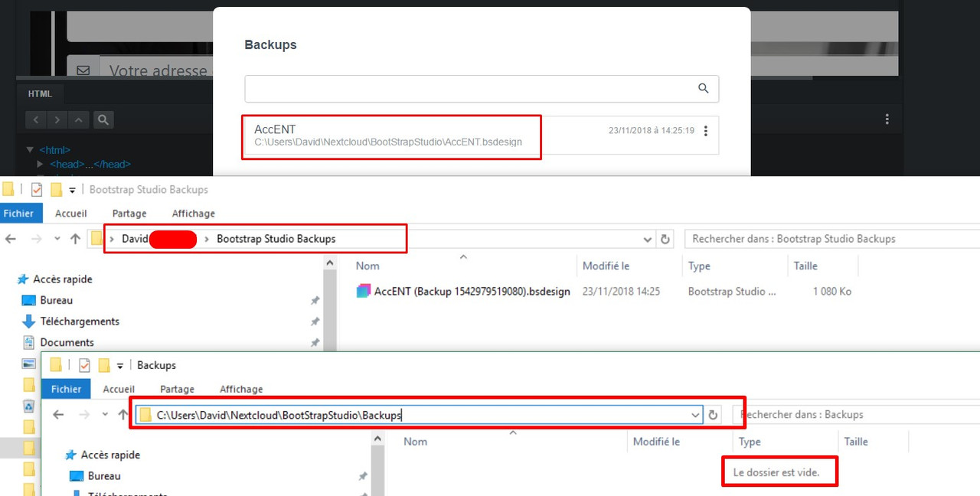The width and height of the screenshot is (980, 496).
Task: Unpin Téléchargements via its pin icon
Action: click(x=315, y=321)
